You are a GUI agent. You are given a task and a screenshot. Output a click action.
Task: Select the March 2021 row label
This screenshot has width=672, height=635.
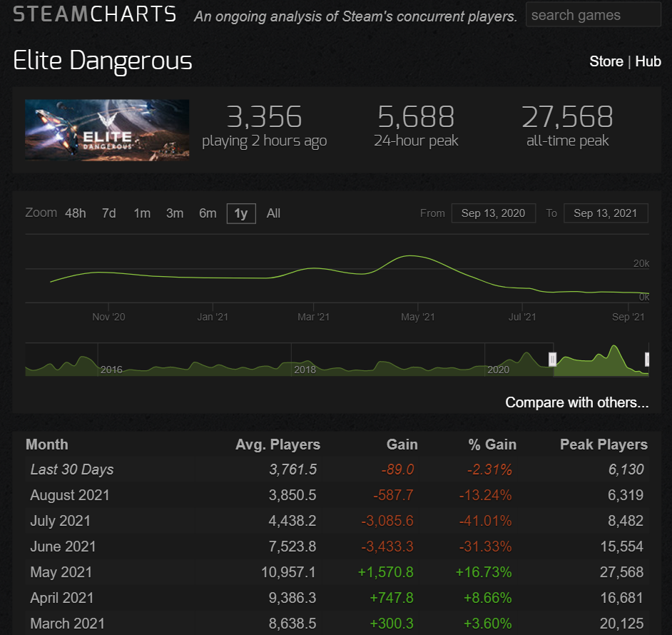(x=67, y=624)
